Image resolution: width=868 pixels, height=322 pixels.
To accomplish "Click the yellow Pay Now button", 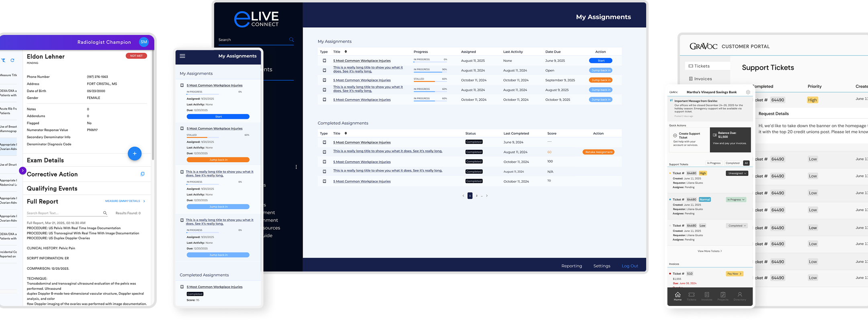I will [x=734, y=274].
